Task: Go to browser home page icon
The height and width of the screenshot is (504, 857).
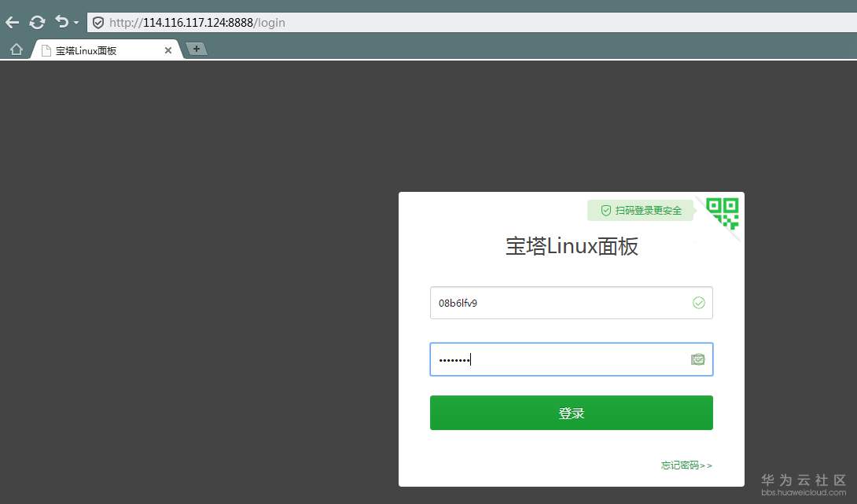Action: pos(17,50)
